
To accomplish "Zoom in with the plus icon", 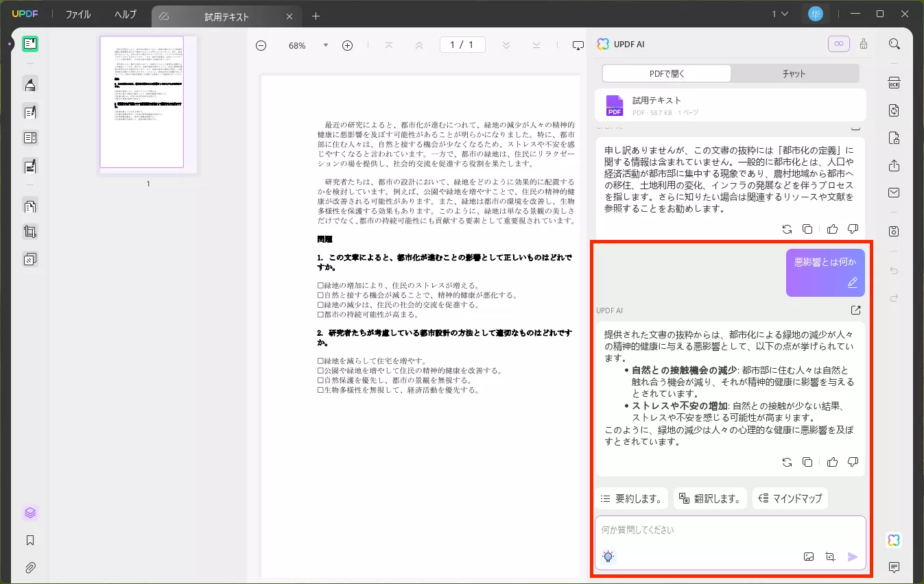I will tap(347, 45).
